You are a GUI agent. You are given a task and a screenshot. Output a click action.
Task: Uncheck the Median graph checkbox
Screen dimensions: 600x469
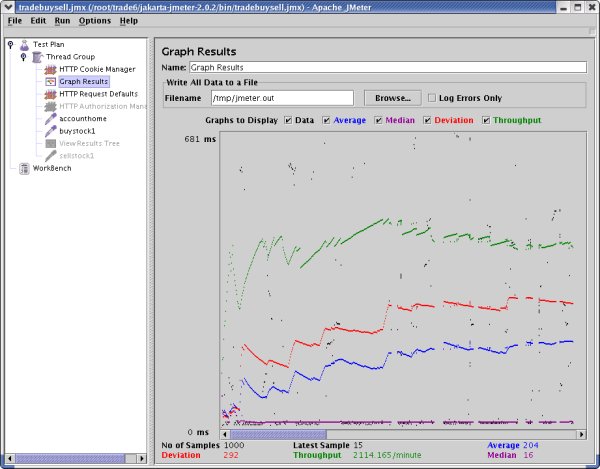[378, 121]
